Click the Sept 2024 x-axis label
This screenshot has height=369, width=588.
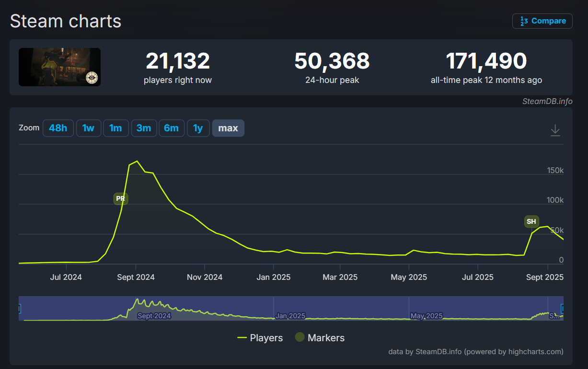[x=136, y=277]
